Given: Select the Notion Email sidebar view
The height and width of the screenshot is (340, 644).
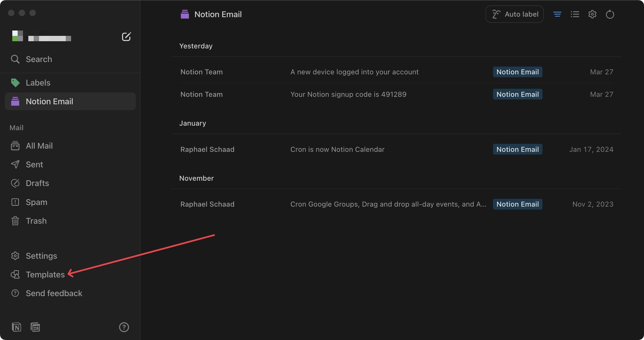Looking at the screenshot, I should (70, 101).
